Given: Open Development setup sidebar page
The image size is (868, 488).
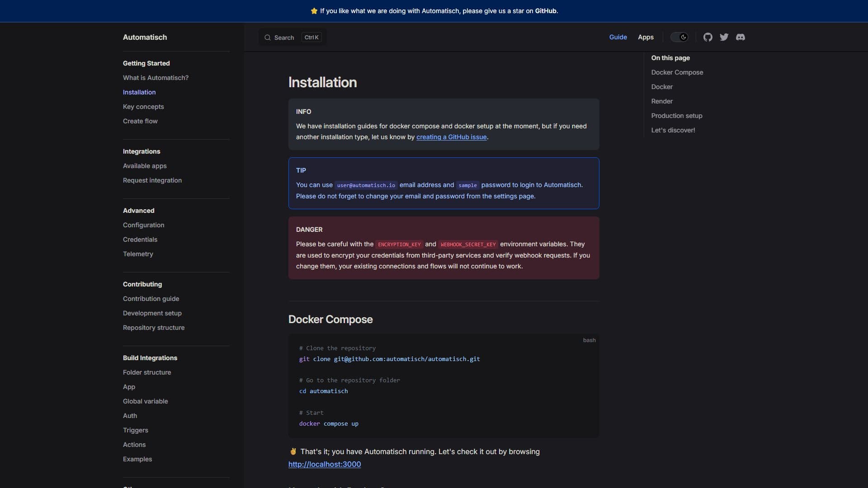Looking at the screenshot, I should (152, 313).
